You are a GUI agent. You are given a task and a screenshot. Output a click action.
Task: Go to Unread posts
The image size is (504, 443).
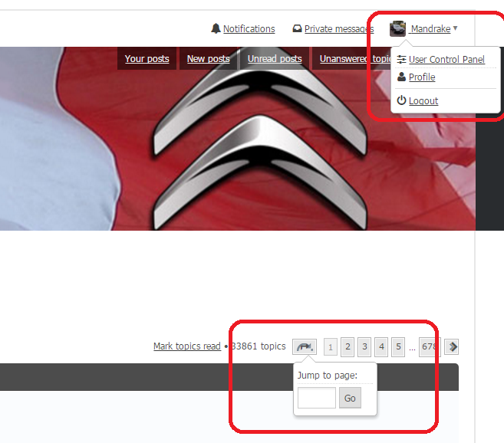coord(275,58)
